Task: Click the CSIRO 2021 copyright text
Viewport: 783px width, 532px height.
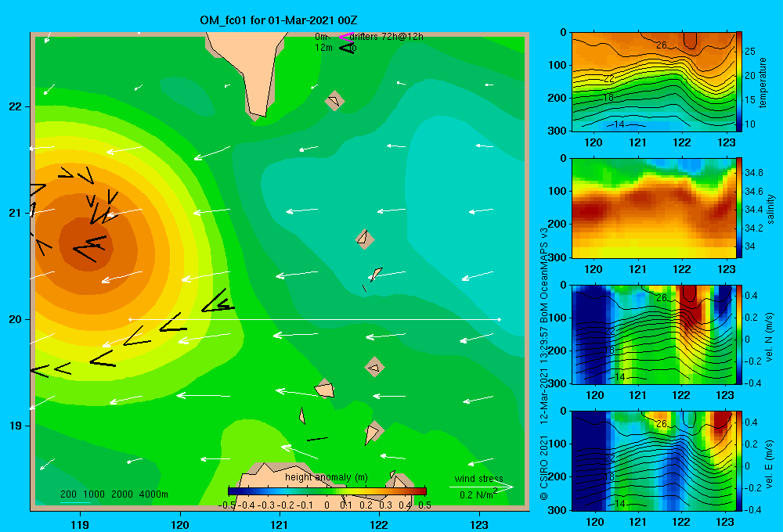Action: tap(544, 468)
